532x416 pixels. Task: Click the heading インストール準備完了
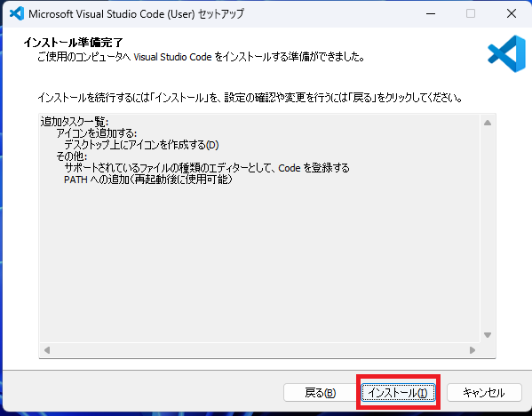(74, 43)
